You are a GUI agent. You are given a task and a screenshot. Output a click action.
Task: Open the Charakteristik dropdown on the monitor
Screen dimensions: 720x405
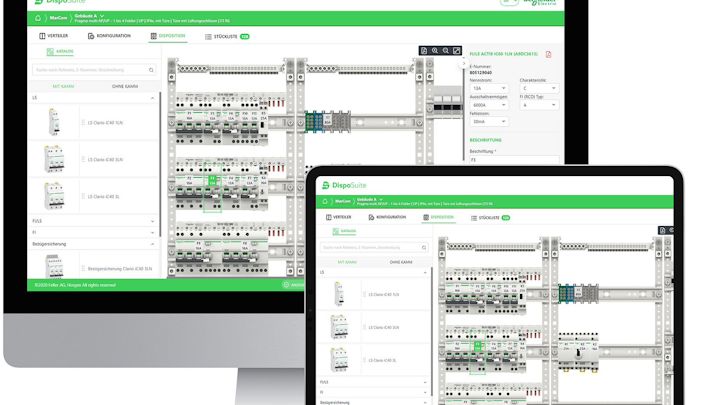point(539,88)
